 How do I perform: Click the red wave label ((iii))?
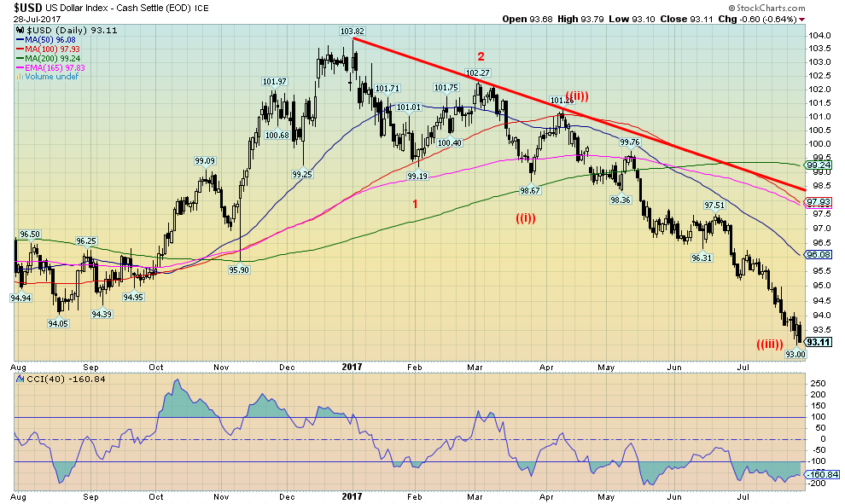tap(769, 344)
